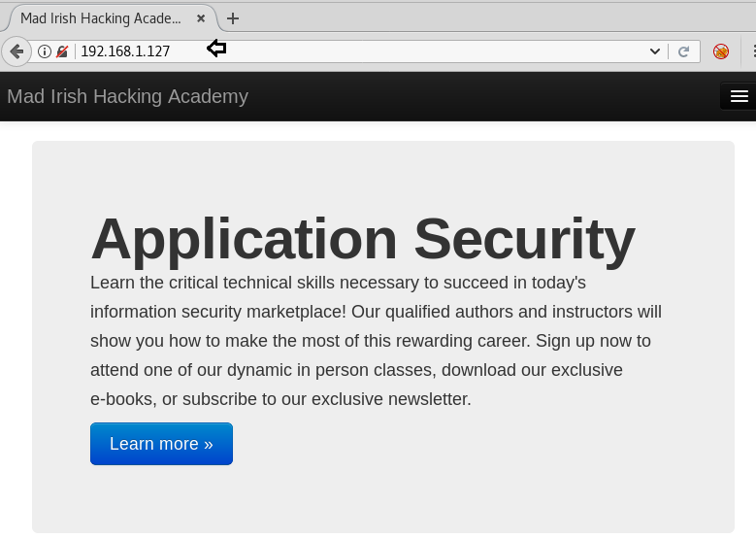The image size is (756, 539).
Task: Reload the current page
Action: point(683,51)
